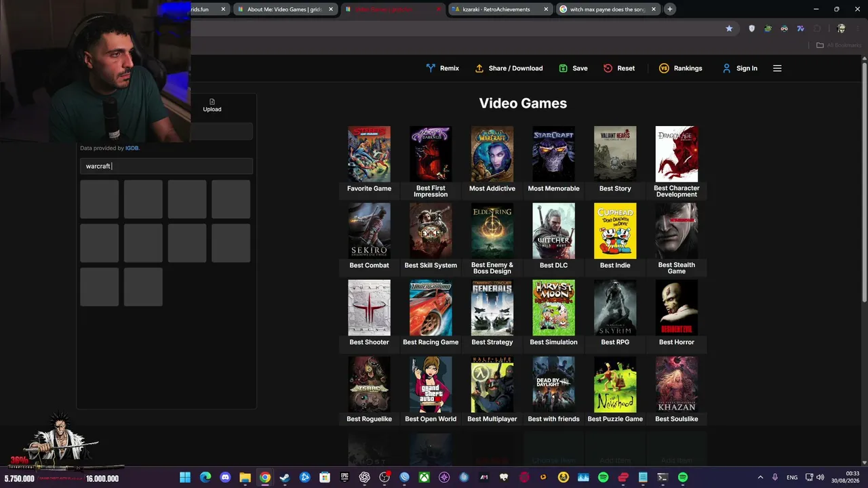Click the World of Warcraft cover

coord(492,154)
